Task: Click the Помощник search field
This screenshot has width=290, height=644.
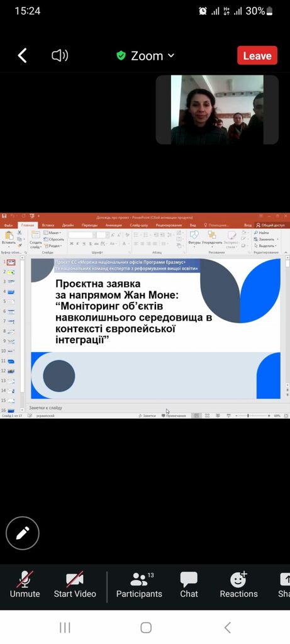Action: [x=216, y=225]
